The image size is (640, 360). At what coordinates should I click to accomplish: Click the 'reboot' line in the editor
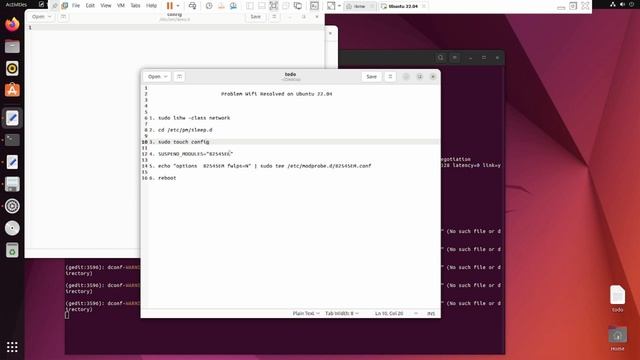pos(167,178)
